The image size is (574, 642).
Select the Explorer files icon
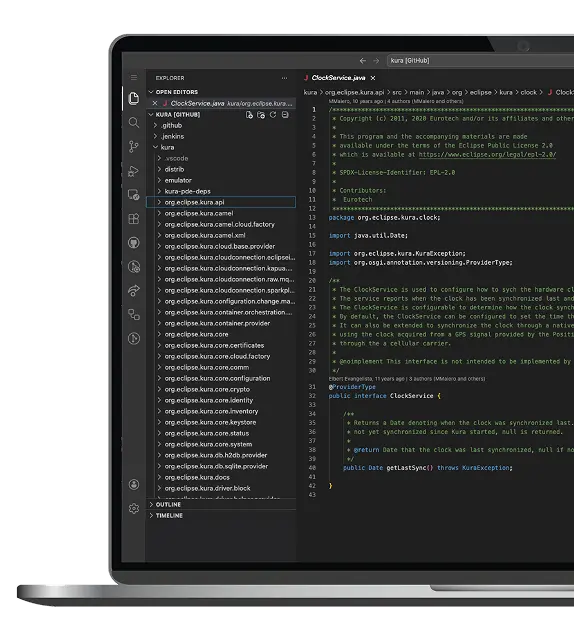[x=134, y=98]
